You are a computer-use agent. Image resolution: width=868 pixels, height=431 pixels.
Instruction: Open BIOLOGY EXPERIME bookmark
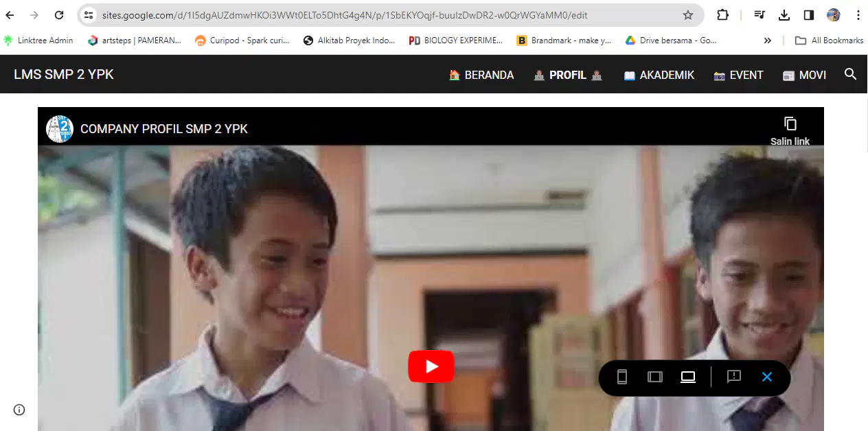point(457,40)
